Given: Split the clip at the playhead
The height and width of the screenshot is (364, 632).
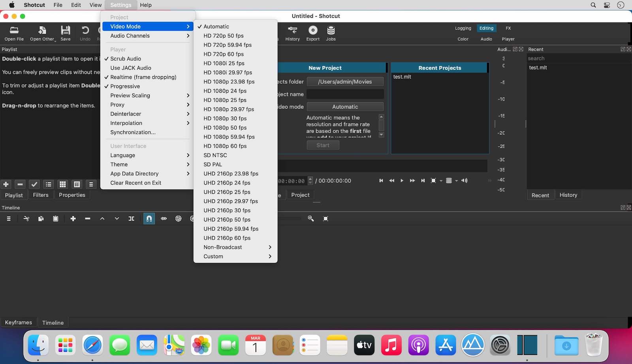Looking at the screenshot, I should point(132,219).
